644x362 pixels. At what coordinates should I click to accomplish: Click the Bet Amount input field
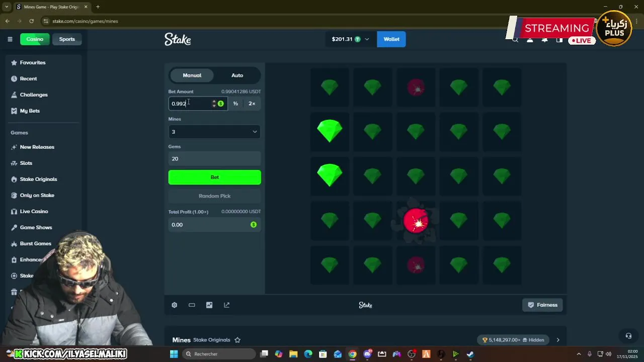click(190, 104)
